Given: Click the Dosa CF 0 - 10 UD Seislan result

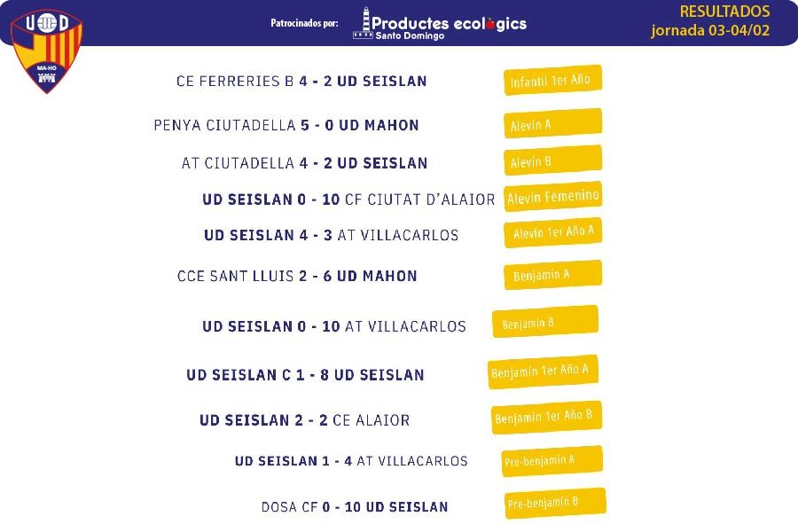Looking at the screenshot, I should [355, 507].
